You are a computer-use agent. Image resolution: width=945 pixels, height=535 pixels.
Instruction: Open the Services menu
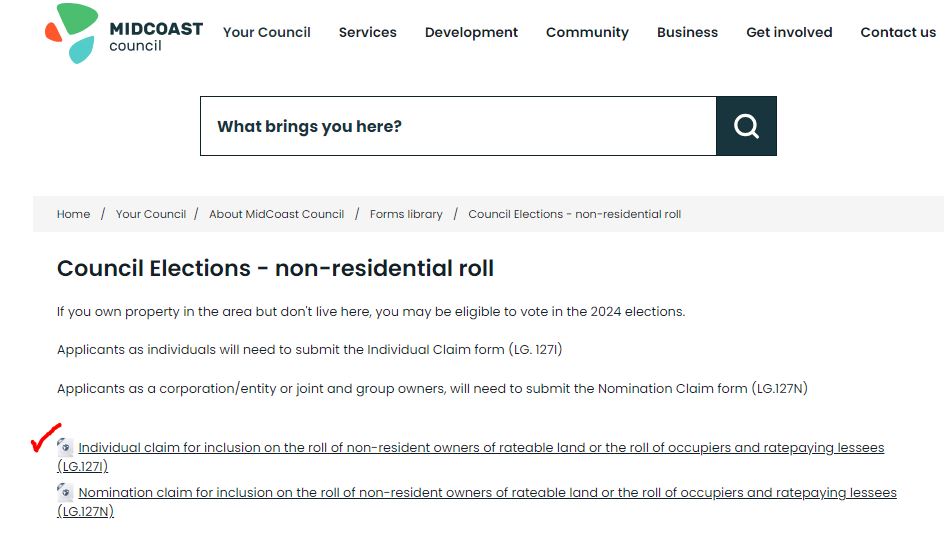[x=368, y=33]
